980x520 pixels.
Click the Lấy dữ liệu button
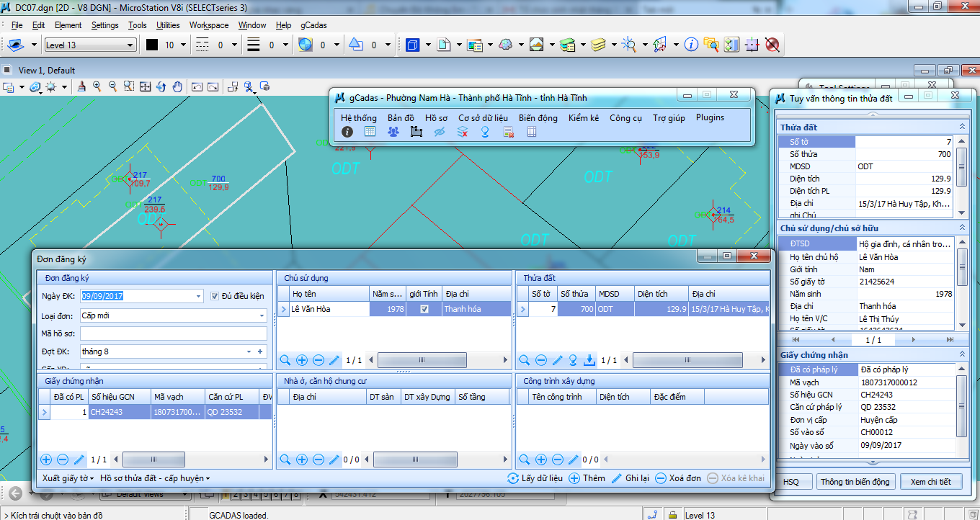click(x=535, y=478)
